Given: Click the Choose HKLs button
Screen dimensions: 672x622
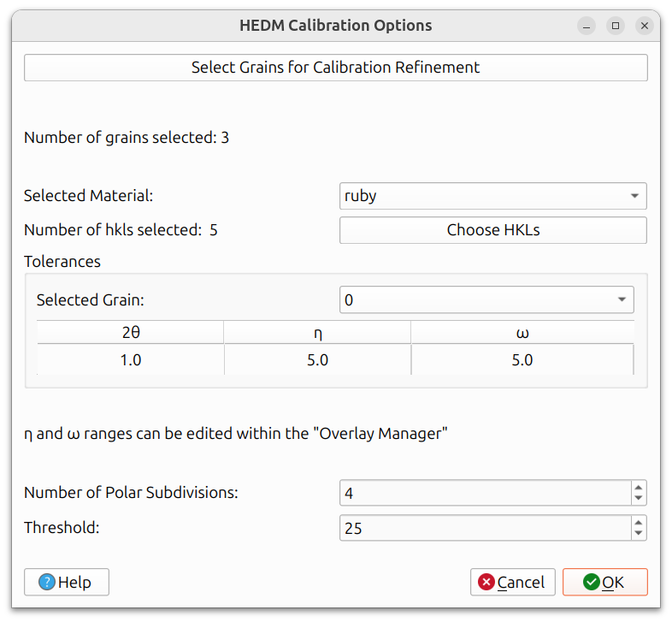Looking at the screenshot, I should 492,230.
